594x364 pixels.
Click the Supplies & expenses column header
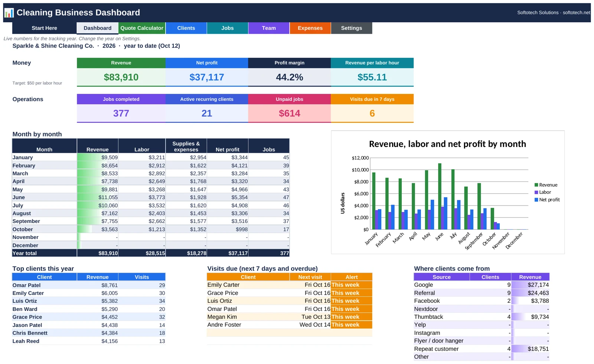tap(186, 146)
